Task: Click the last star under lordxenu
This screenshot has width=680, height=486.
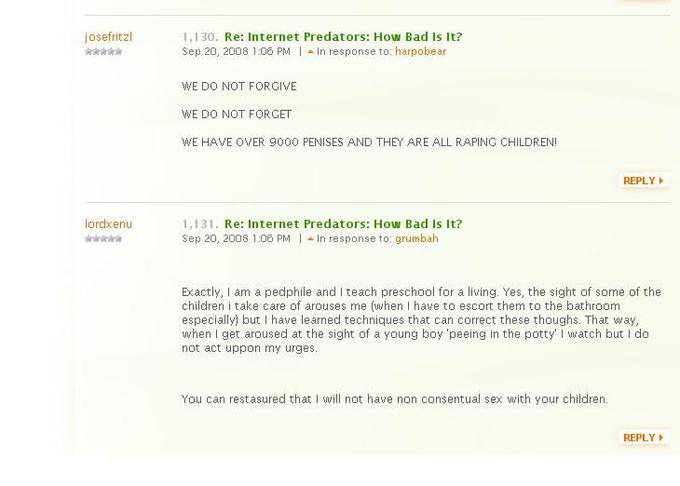Action: point(118,239)
